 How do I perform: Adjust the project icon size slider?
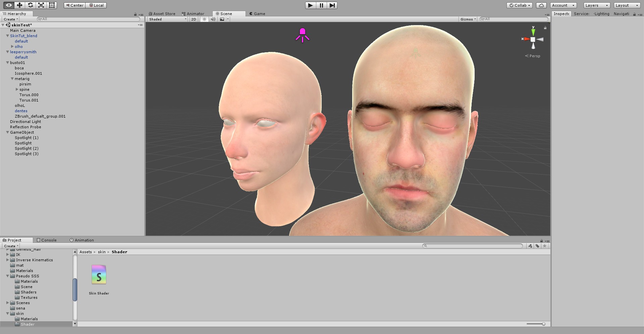click(543, 324)
